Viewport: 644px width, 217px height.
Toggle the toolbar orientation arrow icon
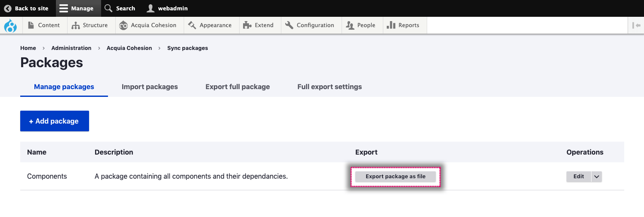coord(636,25)
